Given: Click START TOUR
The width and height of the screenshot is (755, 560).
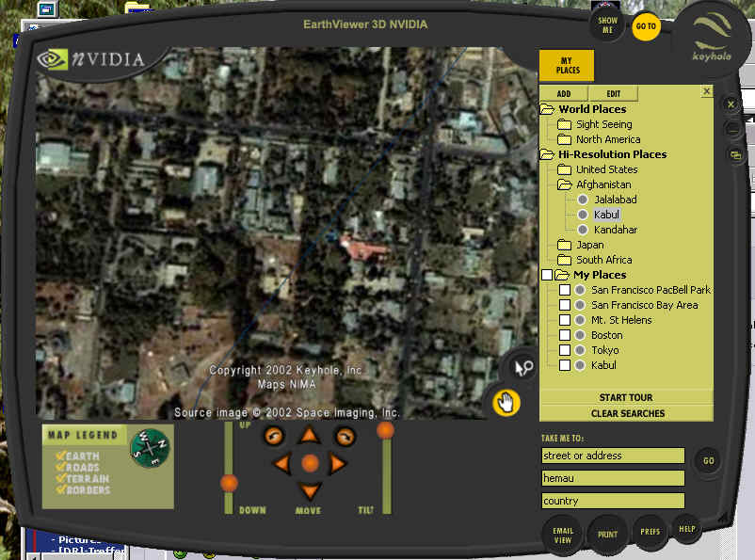Looking at the screenshot, I should click(626, 397).
